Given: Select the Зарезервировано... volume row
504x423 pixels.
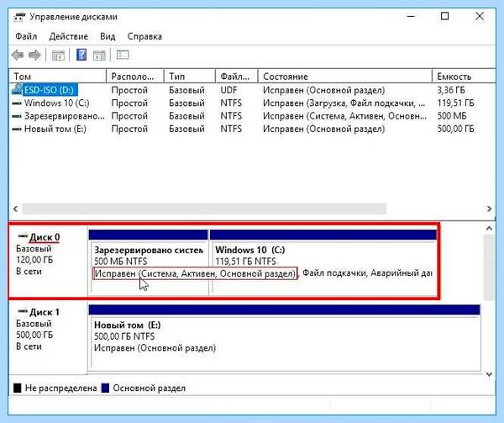Looking at the screenshot, I should click(x=252, y=116).
